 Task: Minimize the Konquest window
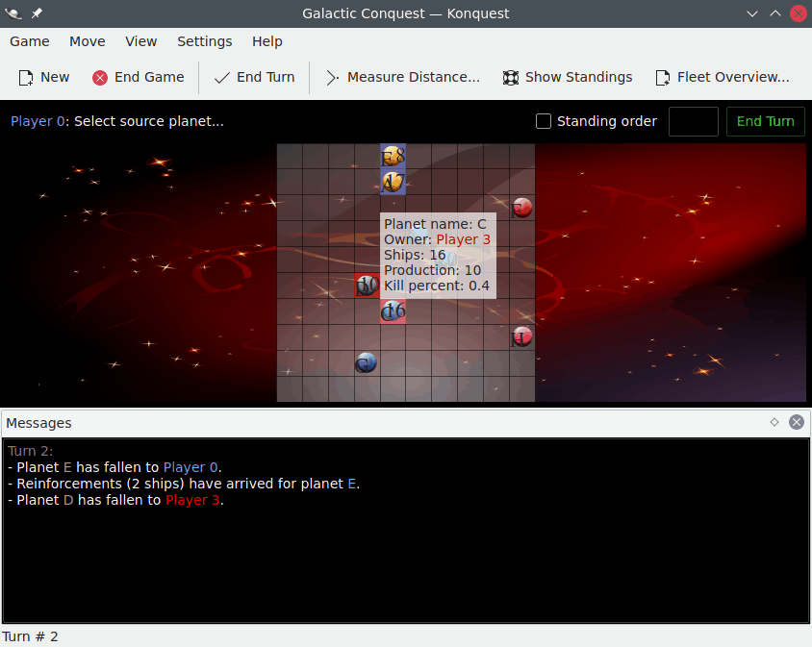(x=752, y=13)
